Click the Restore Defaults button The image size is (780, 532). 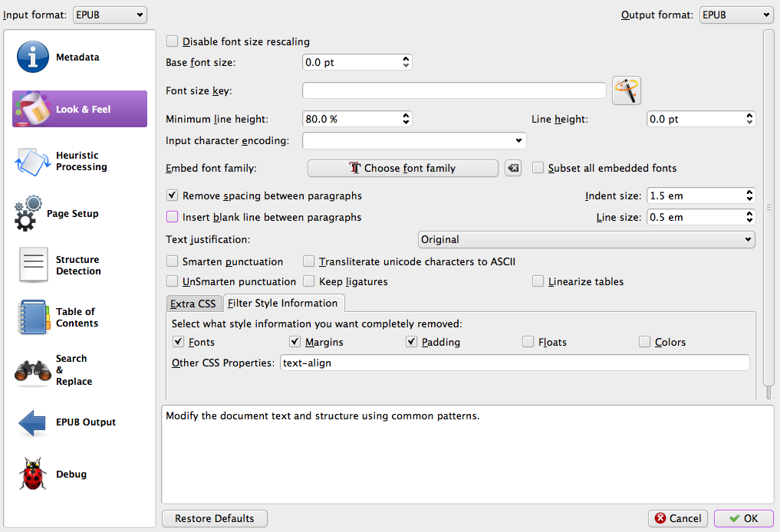[x=214, y=518]
